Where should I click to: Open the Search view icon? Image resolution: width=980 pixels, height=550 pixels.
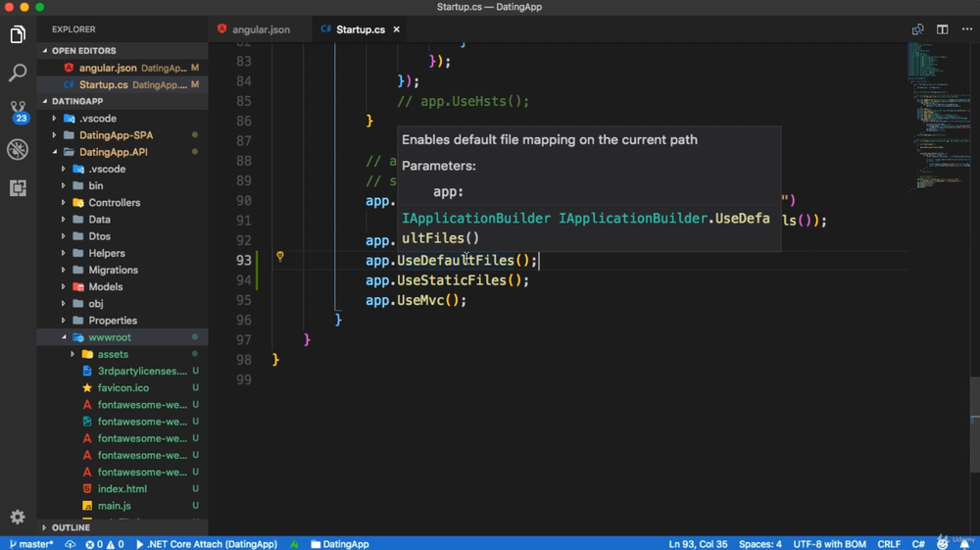coord(18,73)
